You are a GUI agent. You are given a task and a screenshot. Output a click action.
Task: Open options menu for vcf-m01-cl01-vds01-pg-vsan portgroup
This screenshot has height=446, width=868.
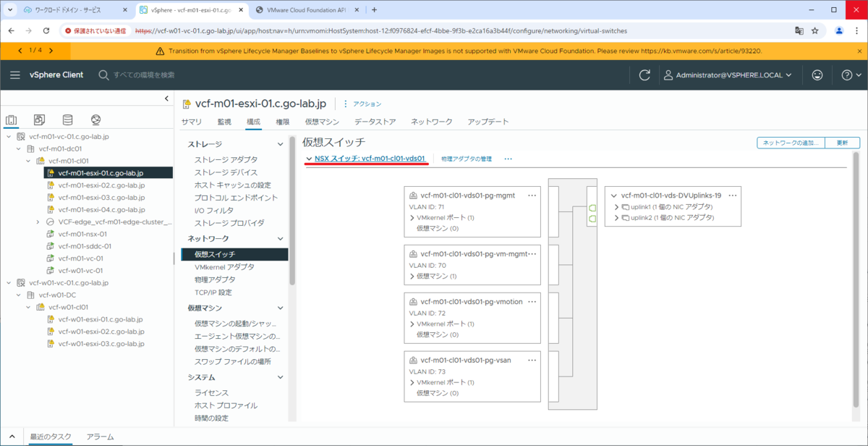point(532,360)
